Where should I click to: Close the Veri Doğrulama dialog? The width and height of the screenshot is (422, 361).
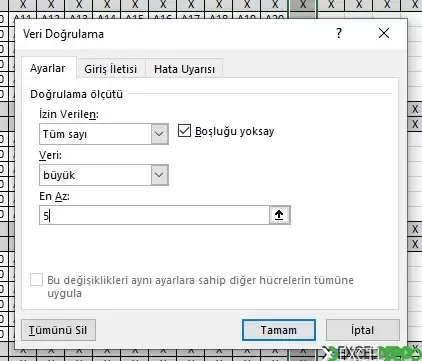click(384, 33)
